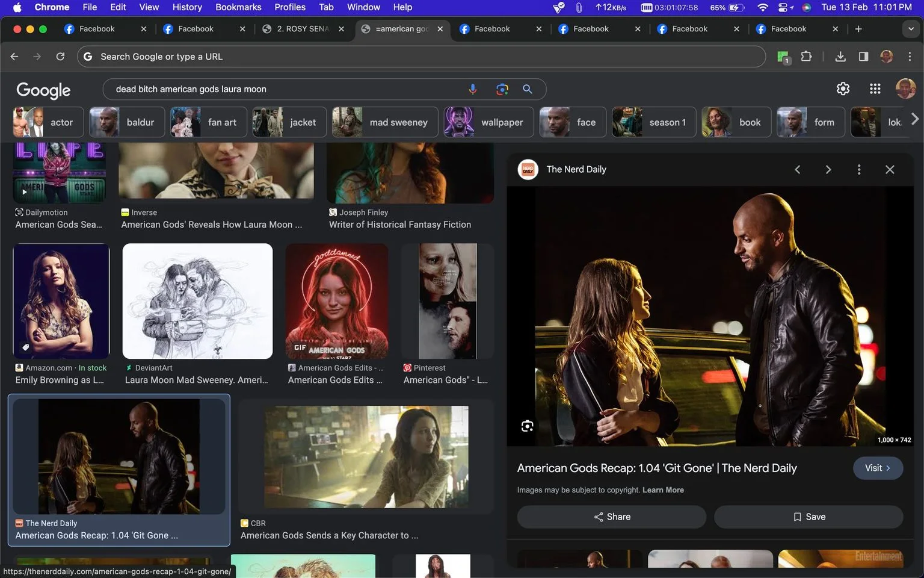
Task: Share the previewed image
Action: tap(612, 517)
